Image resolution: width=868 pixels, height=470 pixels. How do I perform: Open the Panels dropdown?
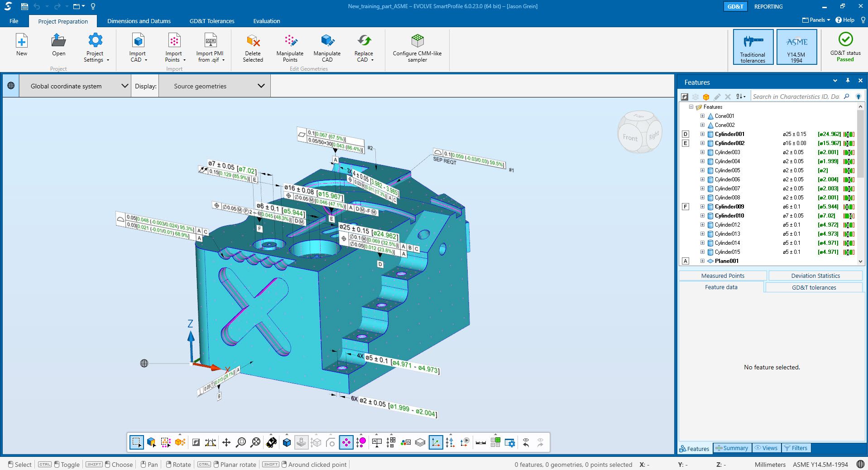coord(816,20)
